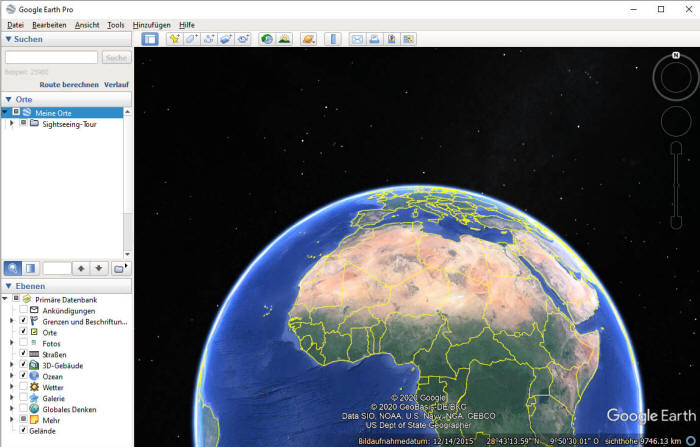
Task: Expand the Mehr layer node
Action: (x=12, y=419)
